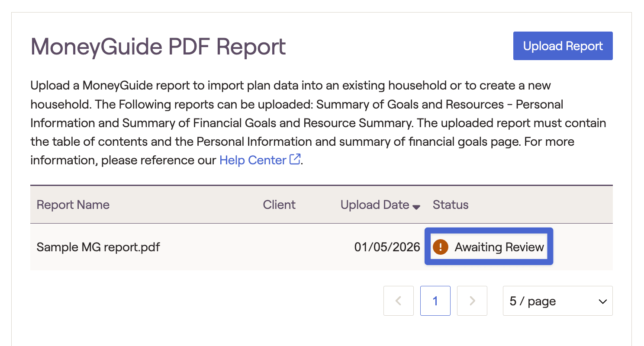Click the orange warning icon in the status
This screenshot has height=346, width=644.
click(x=440, y=247)
